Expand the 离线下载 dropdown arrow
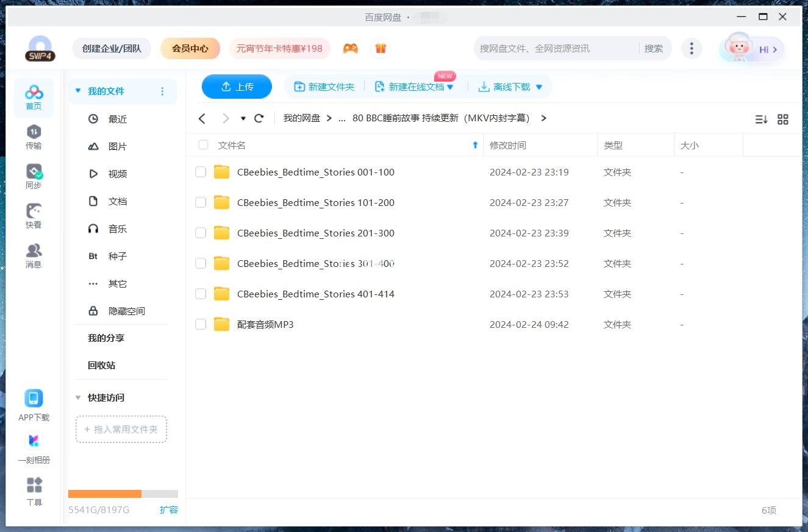The width and height of the screenshot is (808, 532). 538,87
